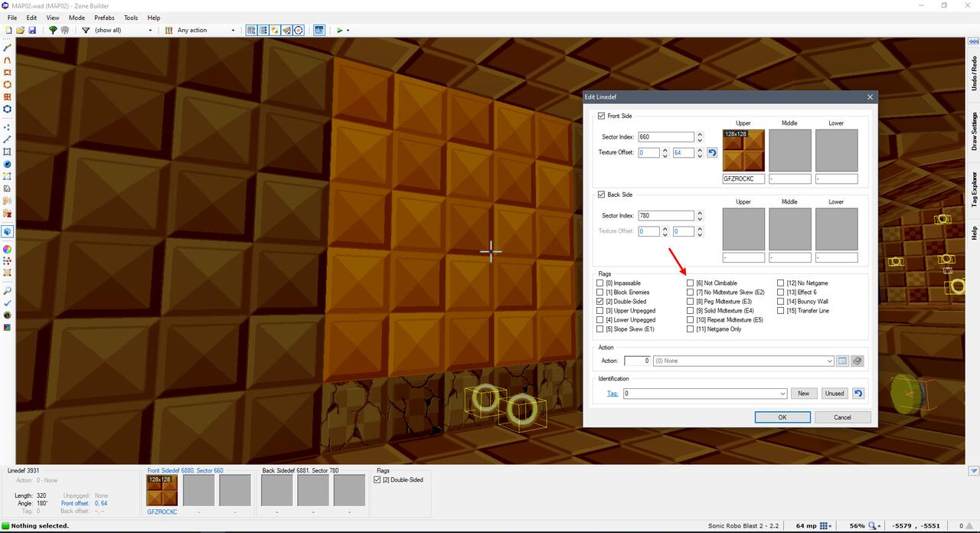
Task: Click the browse action icon next to Action dropdown
Action: pos(843,361)
